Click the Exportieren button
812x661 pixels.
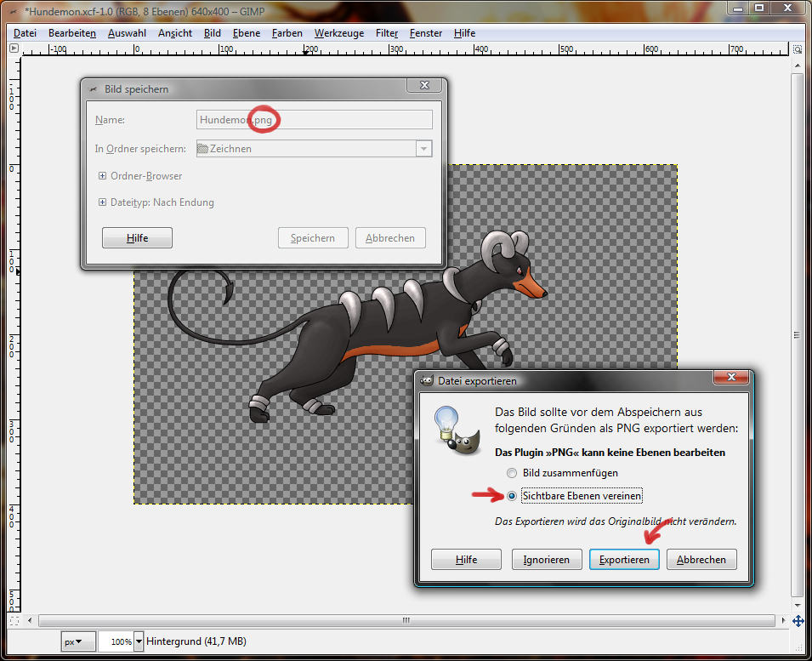[x=624, y=560]
